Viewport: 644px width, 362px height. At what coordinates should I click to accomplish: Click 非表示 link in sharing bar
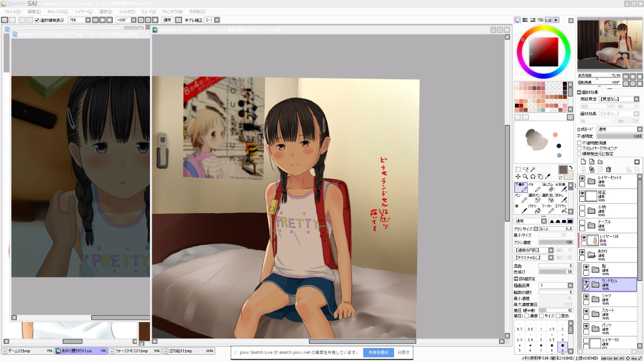pos(403,352)
